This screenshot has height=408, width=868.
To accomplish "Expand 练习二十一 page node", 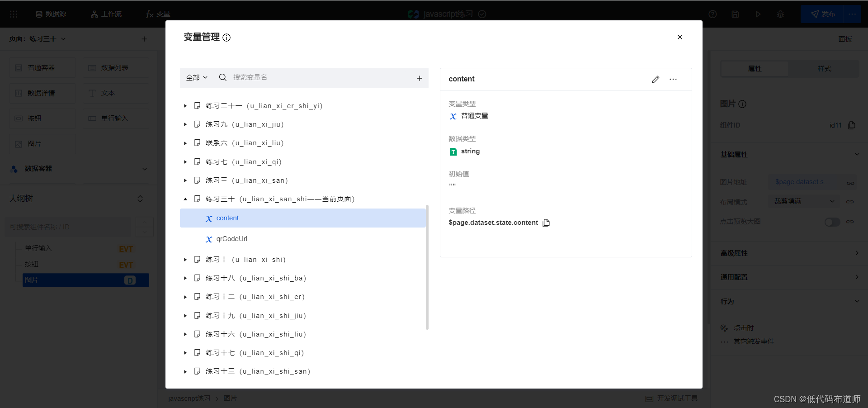I will [185, 106].
